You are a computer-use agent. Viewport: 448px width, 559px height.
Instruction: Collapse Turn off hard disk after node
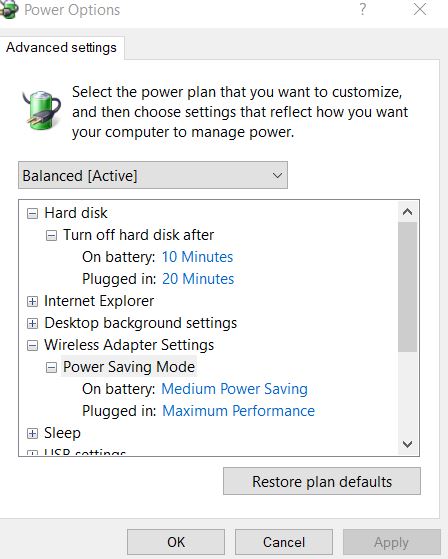(51, 235)
